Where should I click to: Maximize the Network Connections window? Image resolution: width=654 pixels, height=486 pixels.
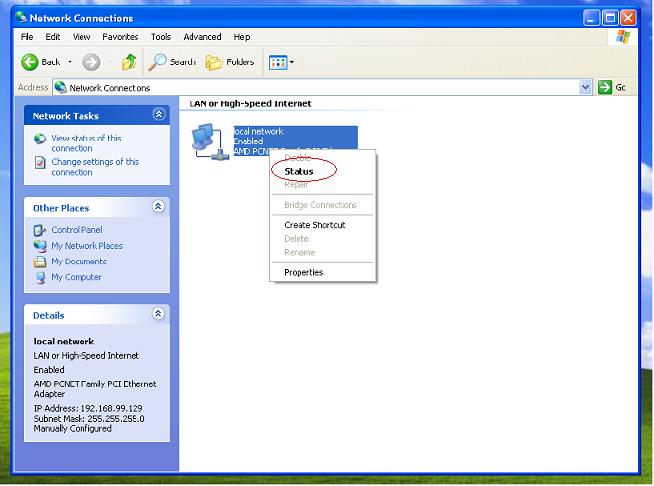610,18
